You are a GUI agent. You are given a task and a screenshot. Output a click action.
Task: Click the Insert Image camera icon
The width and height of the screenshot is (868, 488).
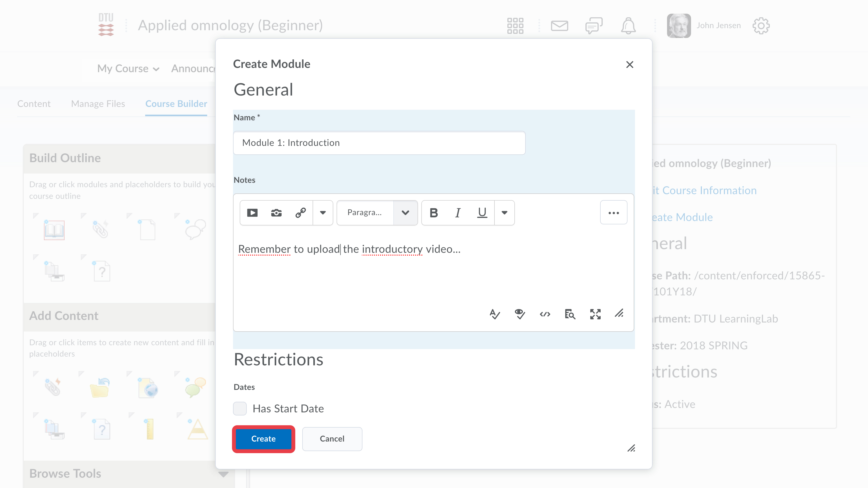[x=276, y=213]
